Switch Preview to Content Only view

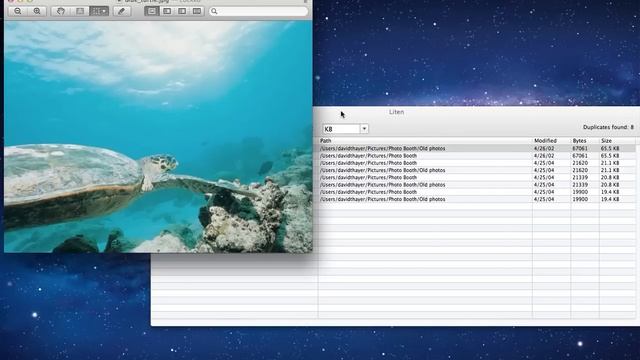[152, 11]
